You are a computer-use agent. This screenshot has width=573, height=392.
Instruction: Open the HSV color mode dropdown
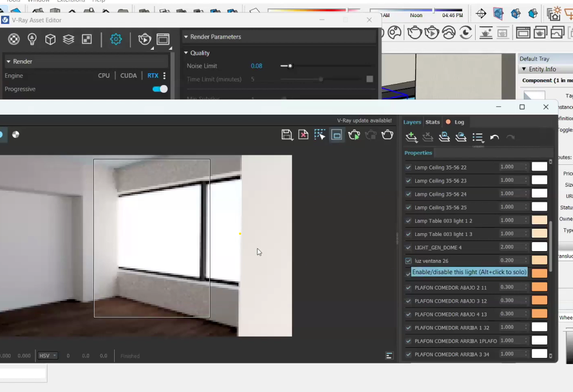click(x=48, y=356)
